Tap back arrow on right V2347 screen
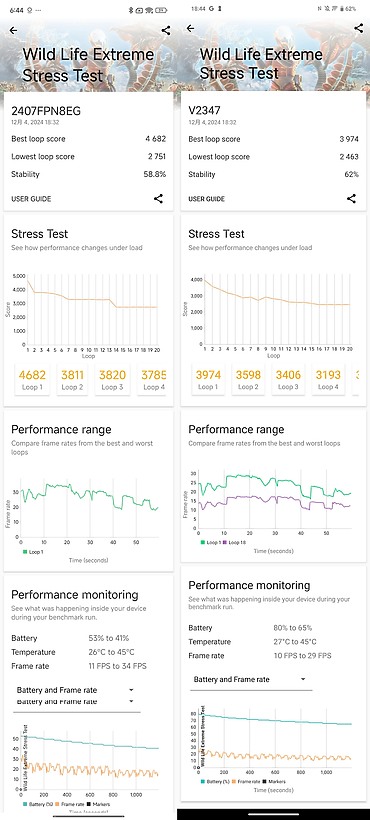370x820 pixels. click(190, 28)
